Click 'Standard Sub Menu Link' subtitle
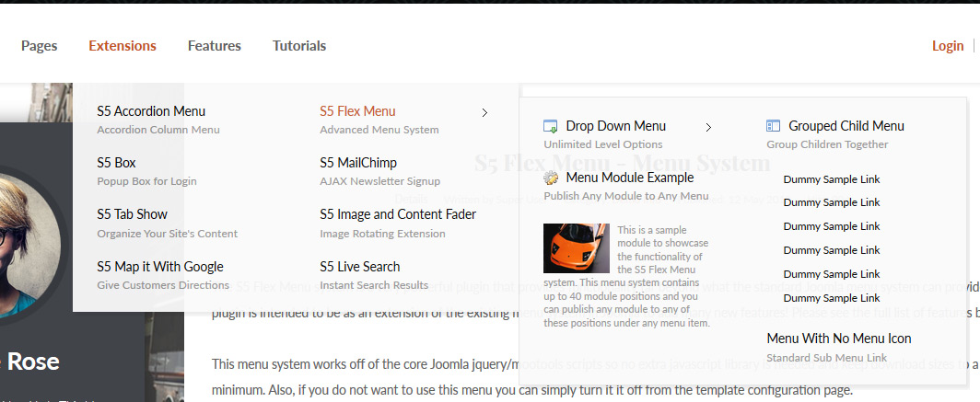 [x=827, y=359]
